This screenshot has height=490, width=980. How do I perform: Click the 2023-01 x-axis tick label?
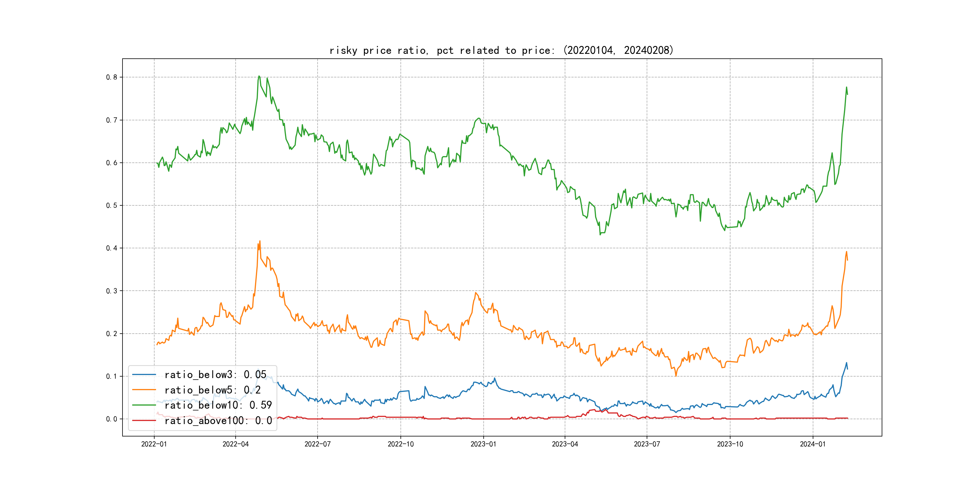pyautogui.click(x=483, y=444)
